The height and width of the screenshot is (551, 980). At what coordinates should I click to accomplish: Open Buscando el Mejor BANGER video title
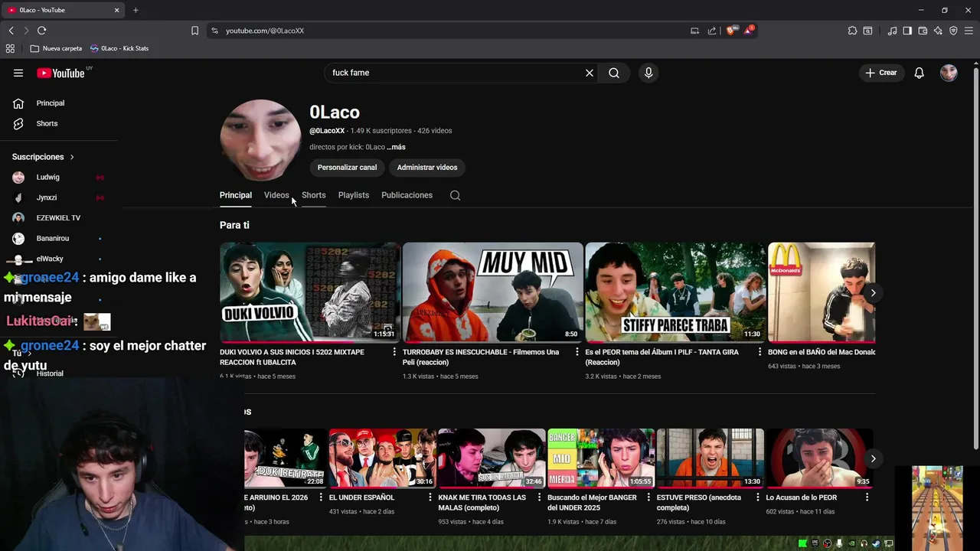click(592, 502)
